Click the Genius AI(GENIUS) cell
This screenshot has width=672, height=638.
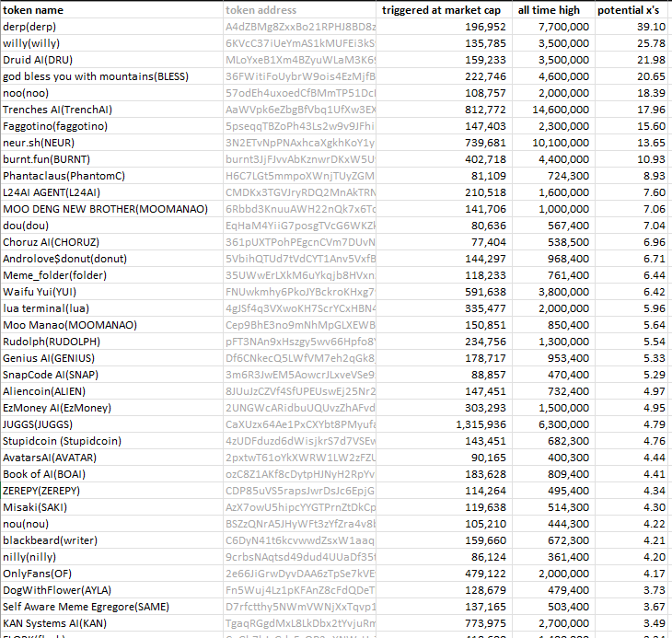tap(111, 358)
